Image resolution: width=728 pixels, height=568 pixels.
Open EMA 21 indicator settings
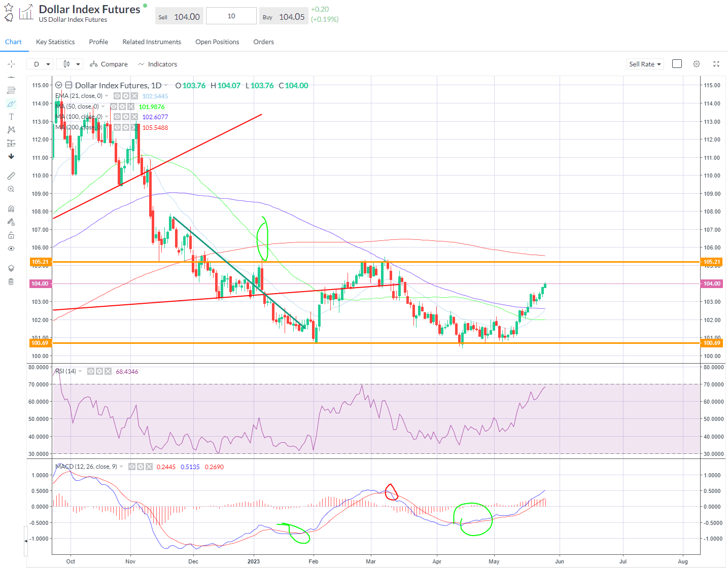(126, 96)
